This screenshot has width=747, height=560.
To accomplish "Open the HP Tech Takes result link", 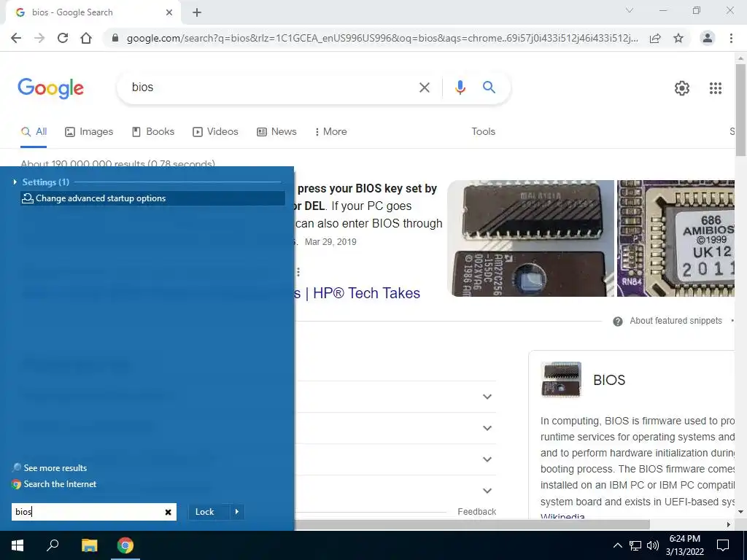I will point(357,293).
